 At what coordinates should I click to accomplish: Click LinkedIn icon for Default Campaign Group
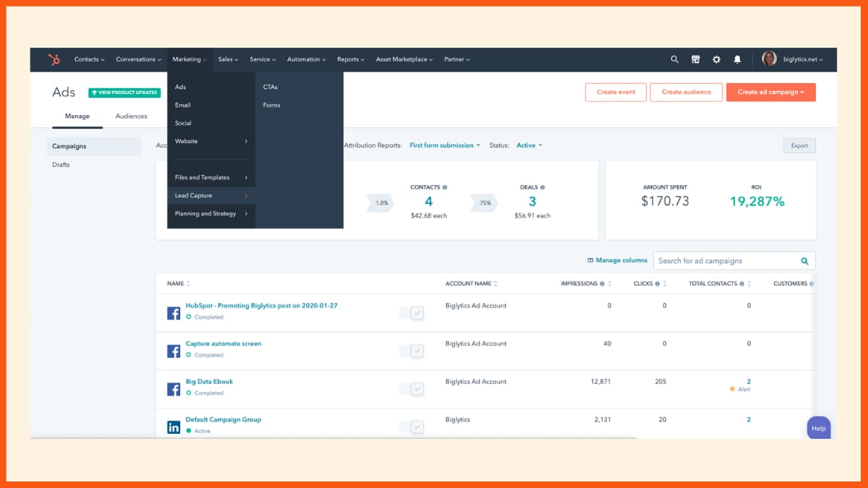tap(174, 427)
